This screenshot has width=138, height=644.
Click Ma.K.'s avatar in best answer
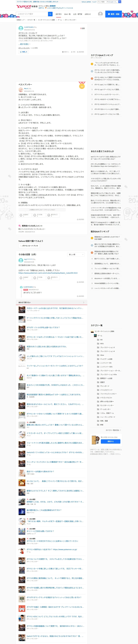click(x=21, y=90)
